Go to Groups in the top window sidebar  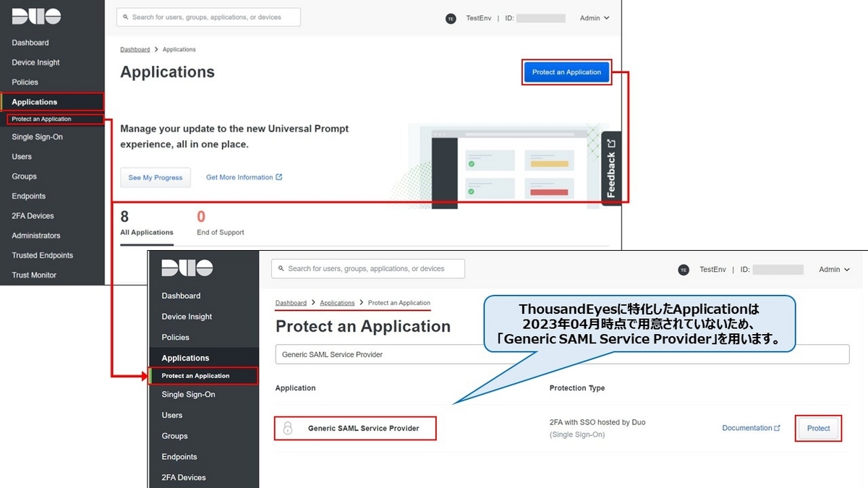point(24,176)
